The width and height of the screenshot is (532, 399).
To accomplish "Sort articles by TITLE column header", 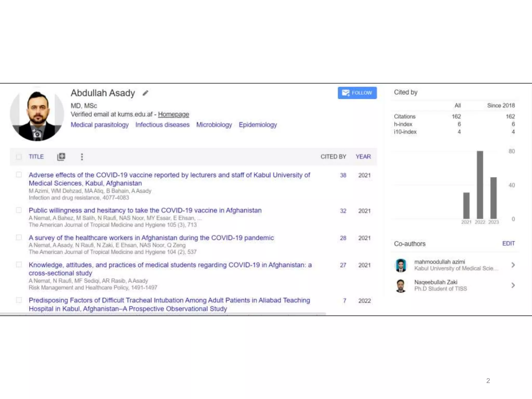I will pos(36,157).
